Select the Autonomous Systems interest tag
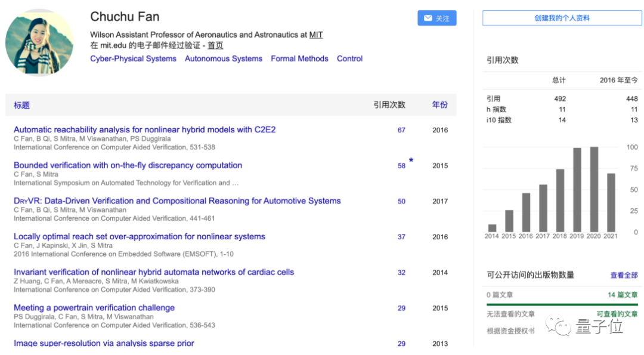 click(223, 58)
